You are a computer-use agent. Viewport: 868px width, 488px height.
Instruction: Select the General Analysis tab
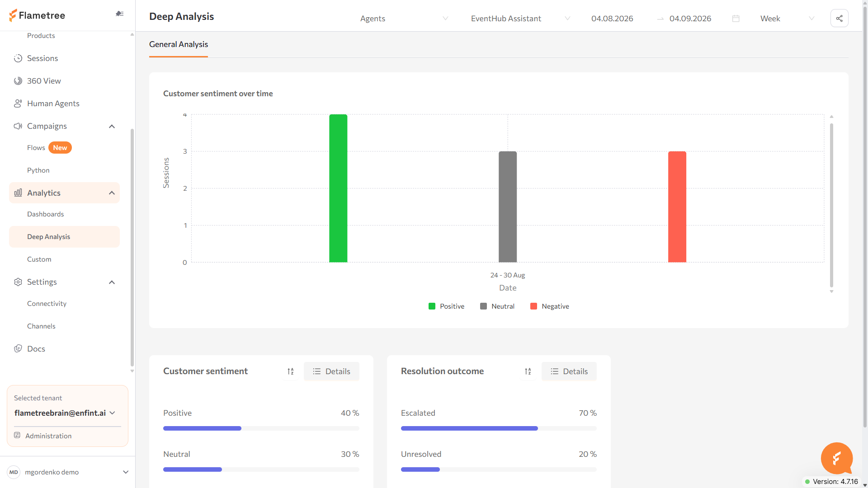179,44
